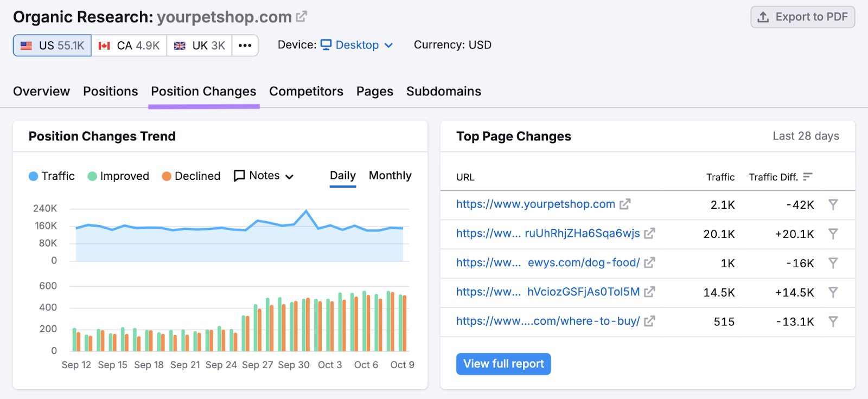Click the 515 traffic value

point(724,322)
